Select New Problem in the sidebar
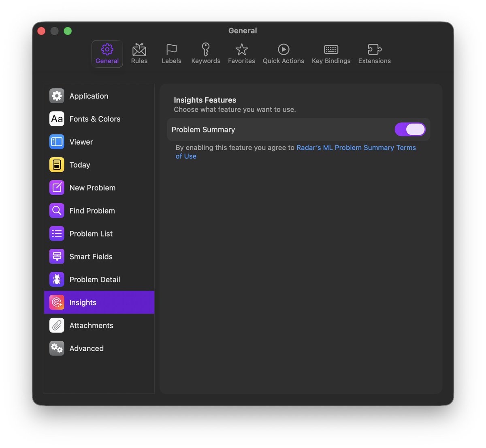The height and width of the screenshot is (448, 486). click(99, 188)
